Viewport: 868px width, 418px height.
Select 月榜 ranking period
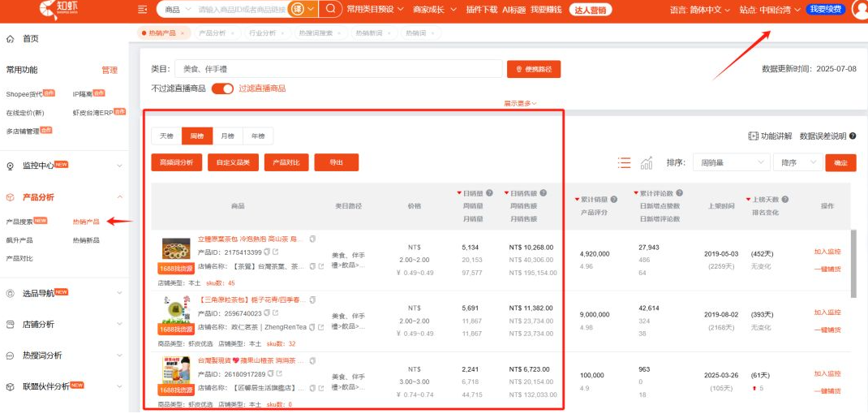(x=227, y=136)
